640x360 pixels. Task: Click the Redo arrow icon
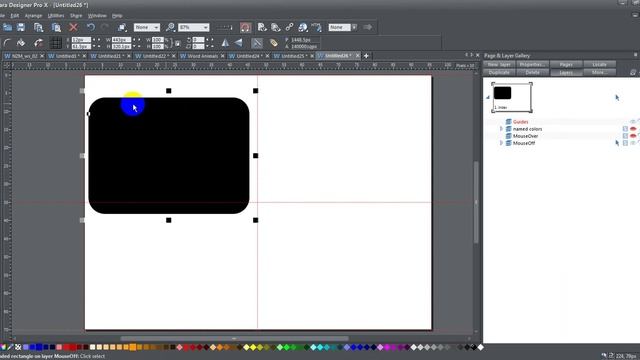(105, 27)
